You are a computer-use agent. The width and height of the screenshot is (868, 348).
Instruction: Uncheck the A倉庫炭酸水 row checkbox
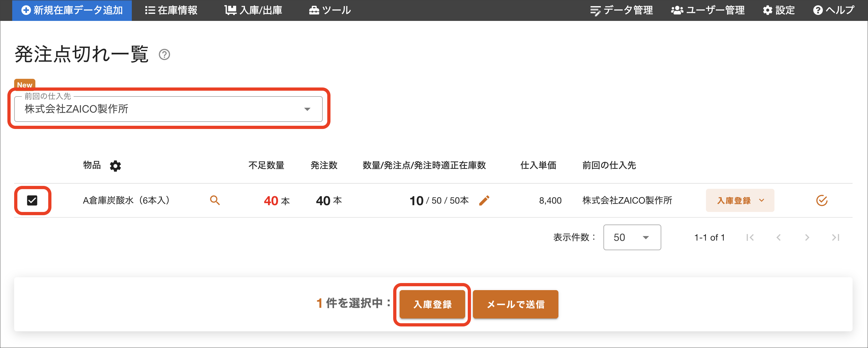click(32, 200)
